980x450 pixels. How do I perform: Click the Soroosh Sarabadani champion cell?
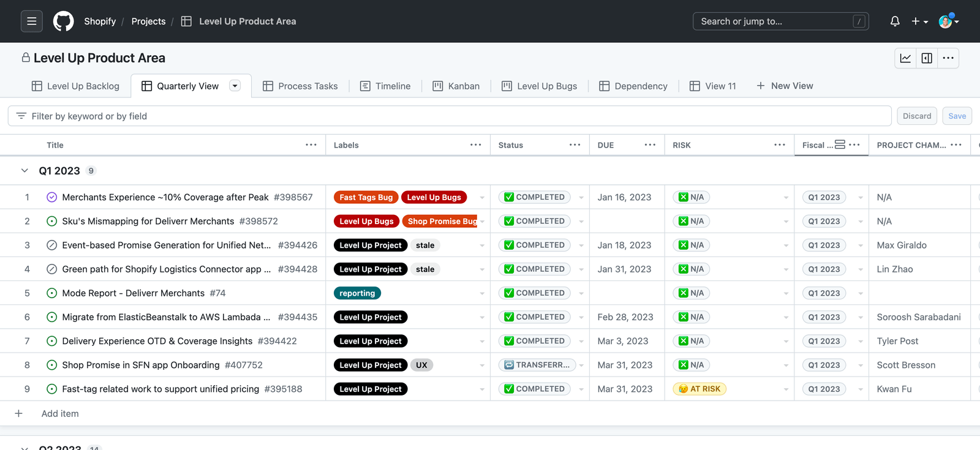[919, 317]
